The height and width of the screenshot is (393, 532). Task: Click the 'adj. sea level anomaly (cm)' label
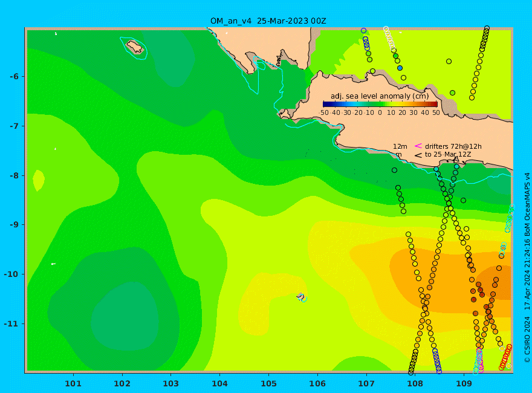point(380,96)
